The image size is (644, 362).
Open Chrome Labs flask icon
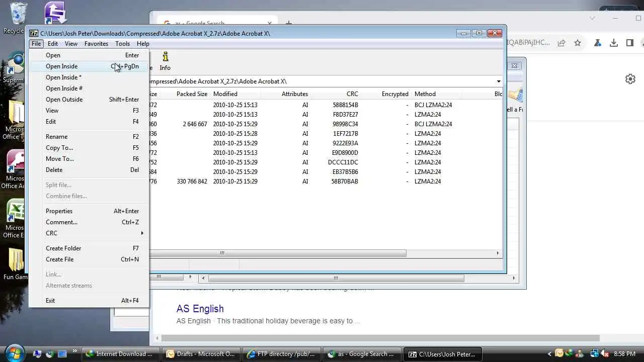pos(598,43)
